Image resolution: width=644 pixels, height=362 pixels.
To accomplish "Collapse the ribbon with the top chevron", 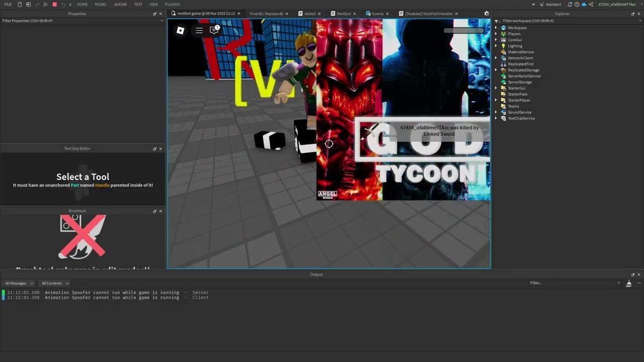I will coord(533,5).
